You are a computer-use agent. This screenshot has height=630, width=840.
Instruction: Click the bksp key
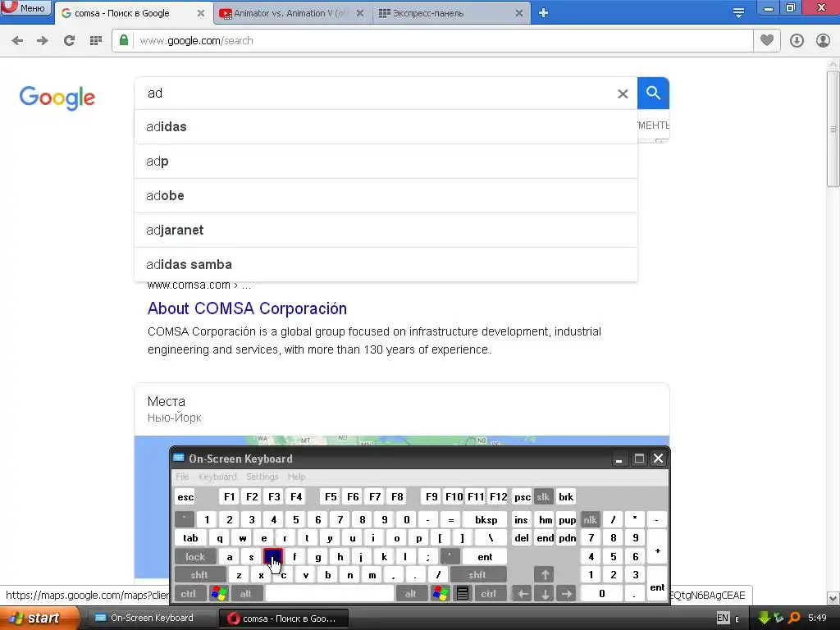(x=486, y=519)
